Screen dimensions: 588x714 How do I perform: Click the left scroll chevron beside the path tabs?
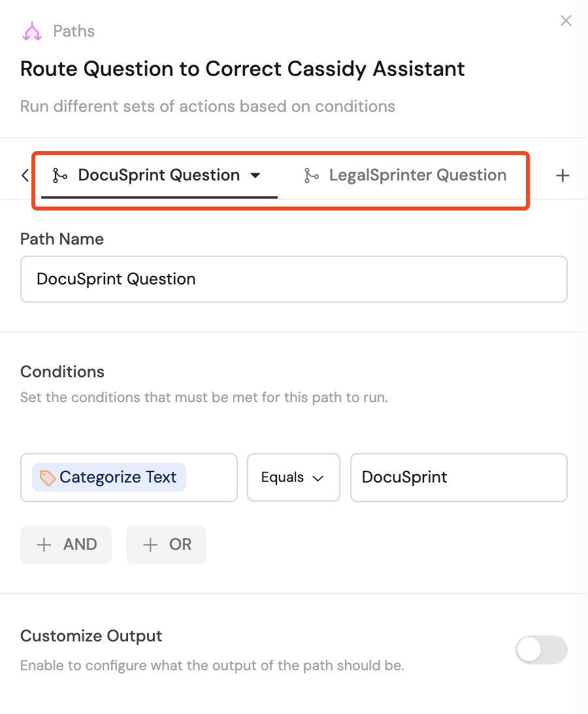25,175
